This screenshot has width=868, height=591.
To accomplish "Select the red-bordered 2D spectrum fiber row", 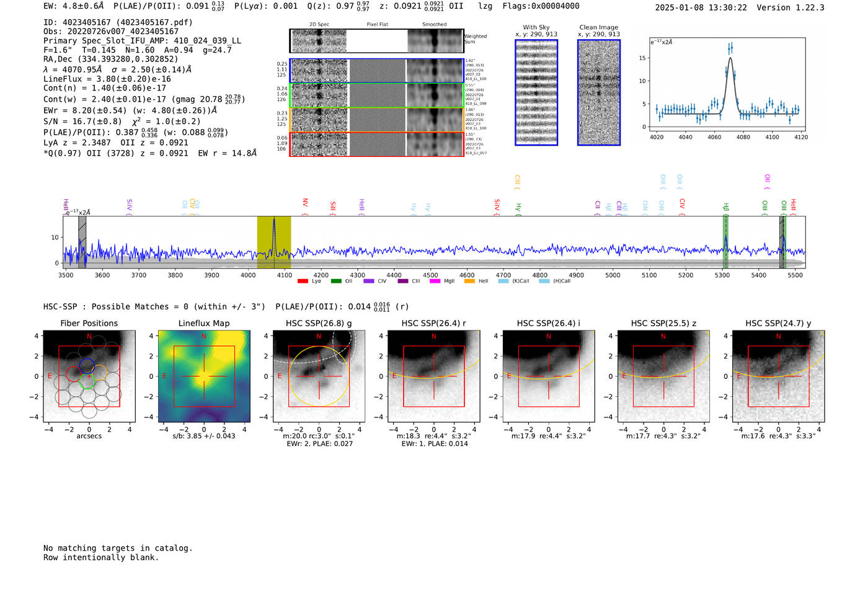I will point(376,144).
